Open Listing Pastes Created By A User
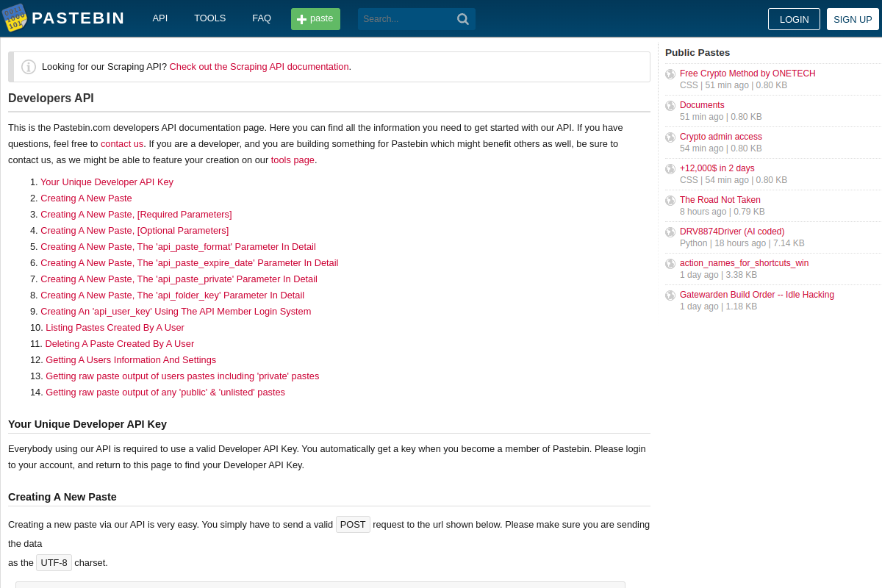 [115, 328]
